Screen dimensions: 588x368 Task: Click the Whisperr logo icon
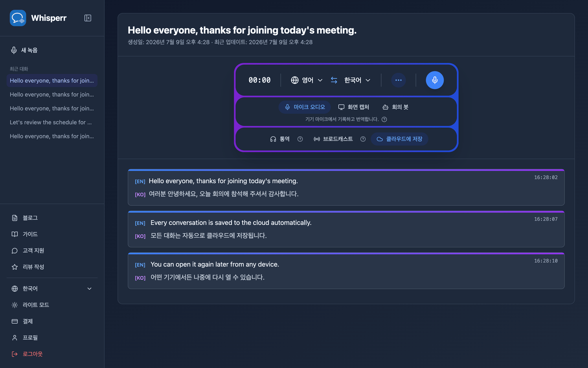(x=18, y=18)
